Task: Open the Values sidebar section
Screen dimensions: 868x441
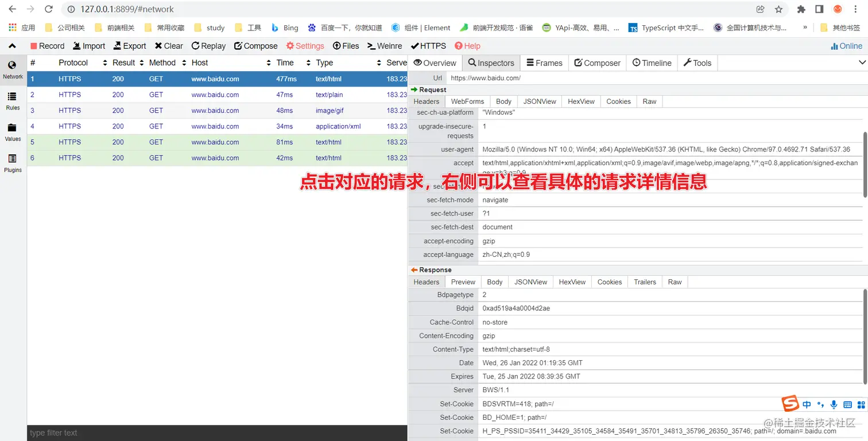Action: (13, 132)
